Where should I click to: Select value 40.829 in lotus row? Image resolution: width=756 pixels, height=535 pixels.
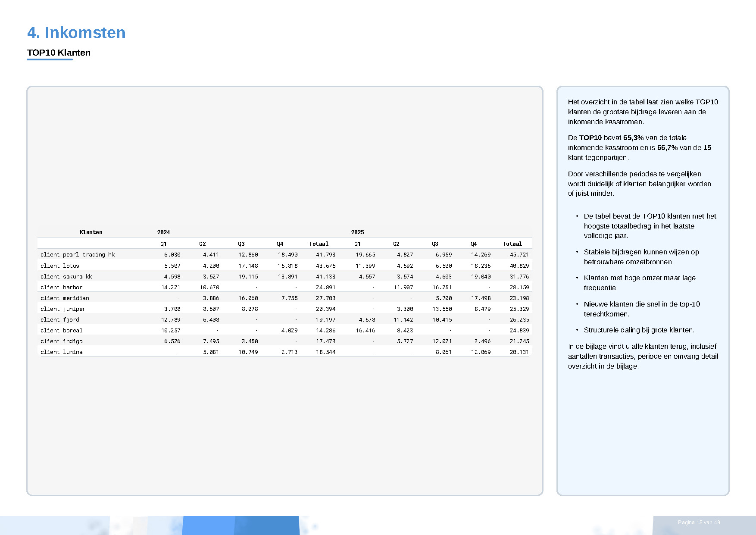click(519, 266)
